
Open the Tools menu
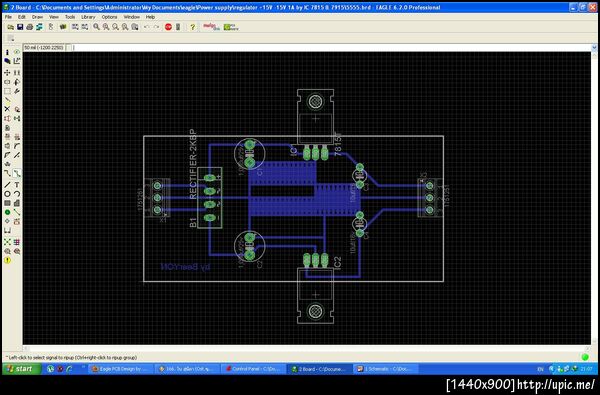coord(70,17)
